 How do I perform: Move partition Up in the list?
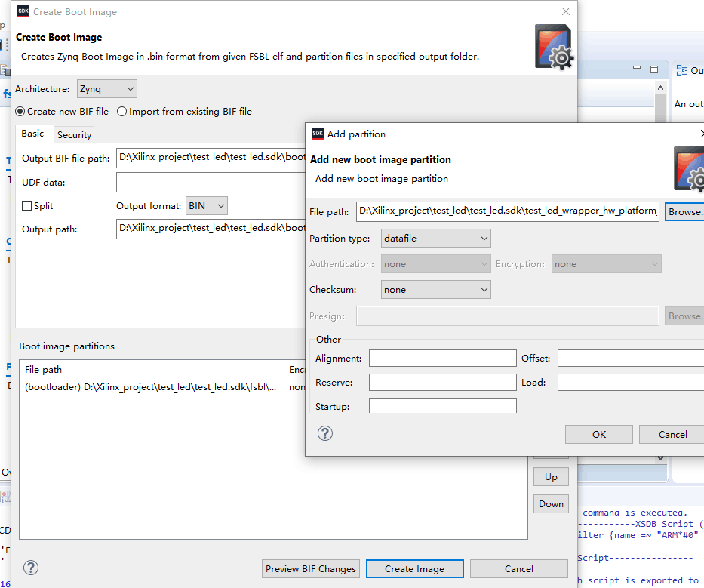click(x=551, y=476)
